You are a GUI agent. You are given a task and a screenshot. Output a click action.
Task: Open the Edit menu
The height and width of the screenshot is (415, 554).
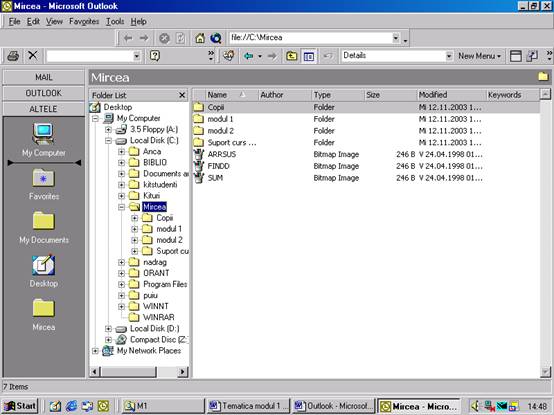pyautogui.click(x=33, y=22)
